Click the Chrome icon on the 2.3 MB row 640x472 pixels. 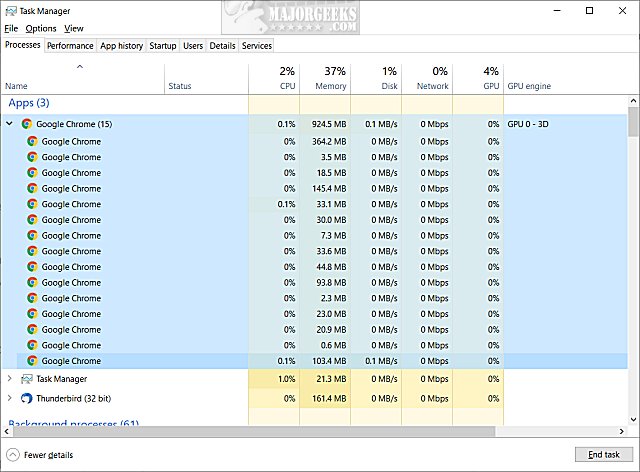tap(32, 298)
